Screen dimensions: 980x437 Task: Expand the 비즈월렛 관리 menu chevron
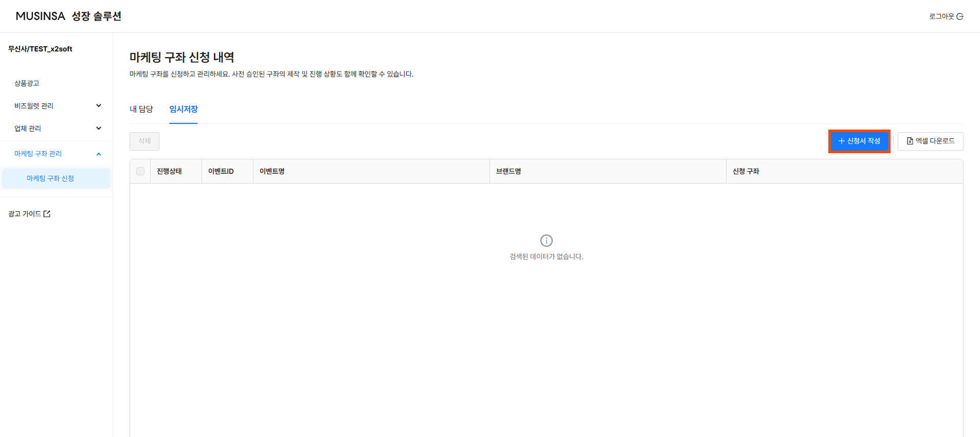pyautogui.click(x=99, y=106)
